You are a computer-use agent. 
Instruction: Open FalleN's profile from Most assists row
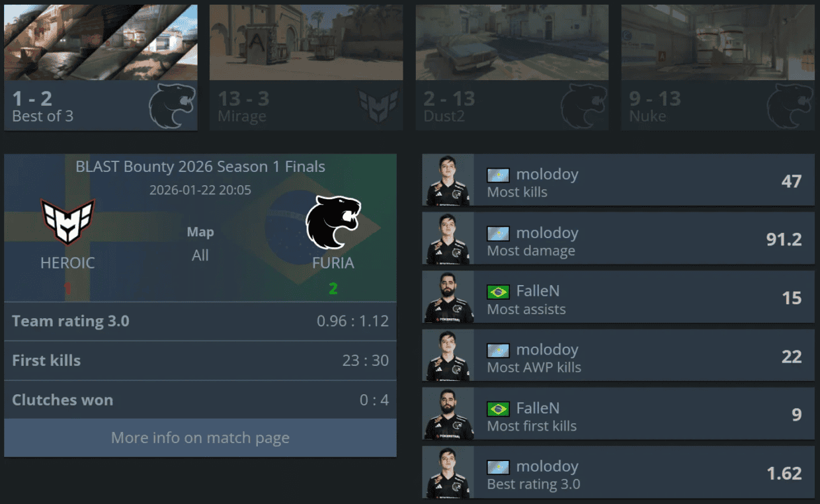tap(538, 291)
